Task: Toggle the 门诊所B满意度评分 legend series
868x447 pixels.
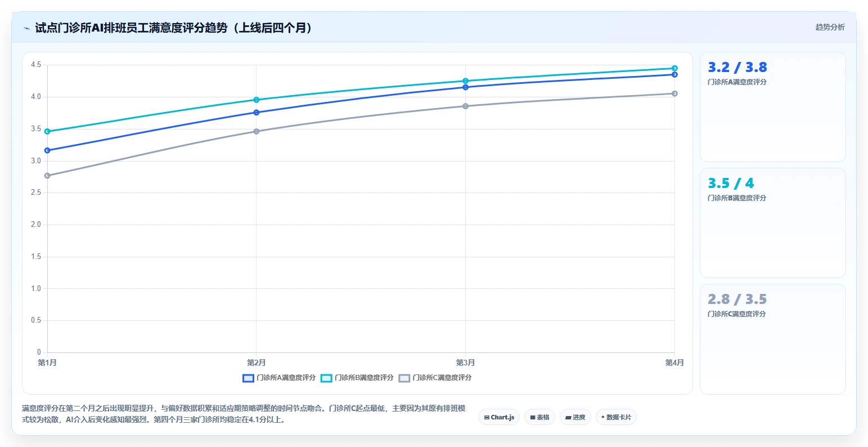Action: pos(357,378)
